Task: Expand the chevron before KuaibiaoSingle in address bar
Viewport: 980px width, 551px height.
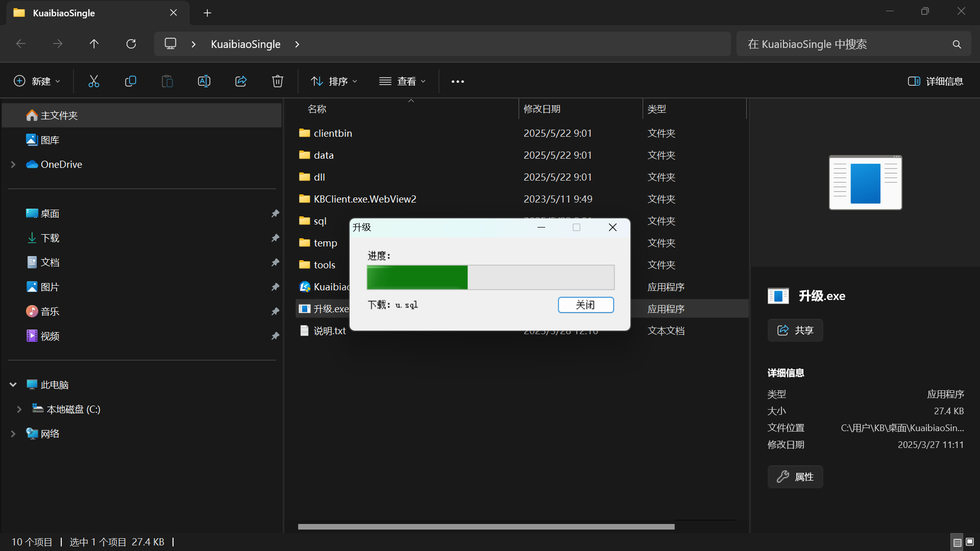Action: 193,44
